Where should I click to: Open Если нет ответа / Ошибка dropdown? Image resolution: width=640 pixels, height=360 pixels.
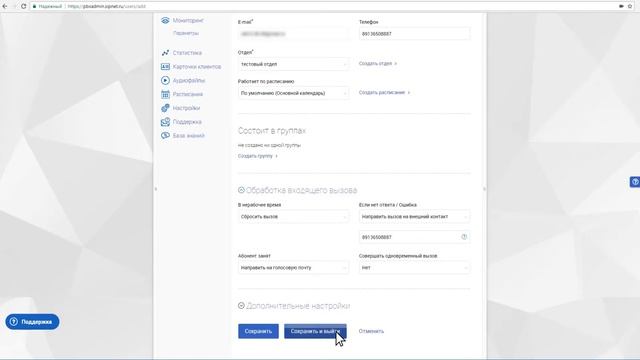pos(414,217)
